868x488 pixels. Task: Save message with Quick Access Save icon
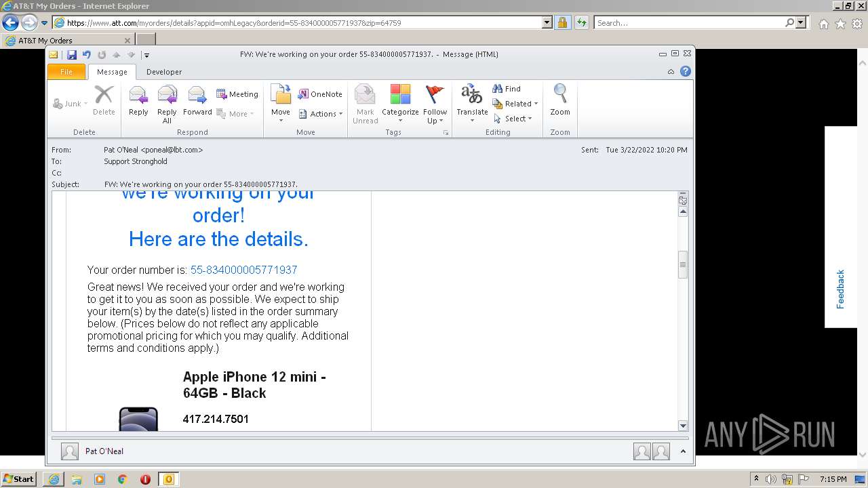[71, 55]
